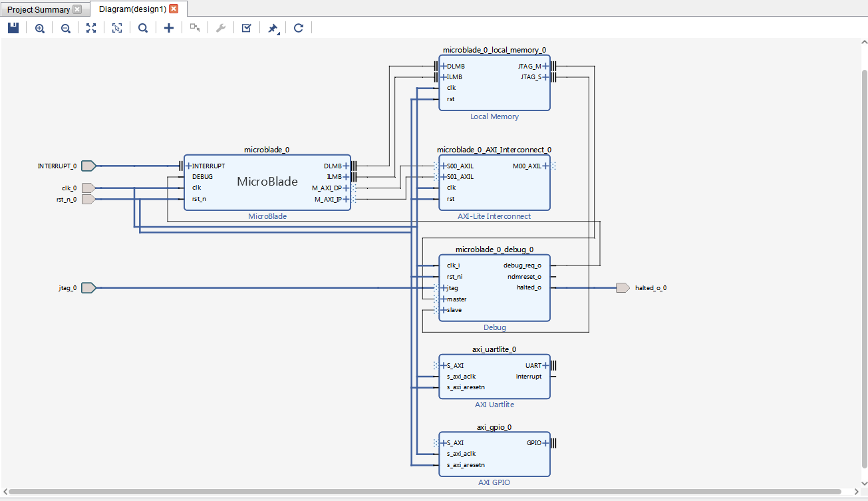Screen dimensions: 868x501
Task: Validate the design with checkmark icon
Action: click(x=246, y=28)
